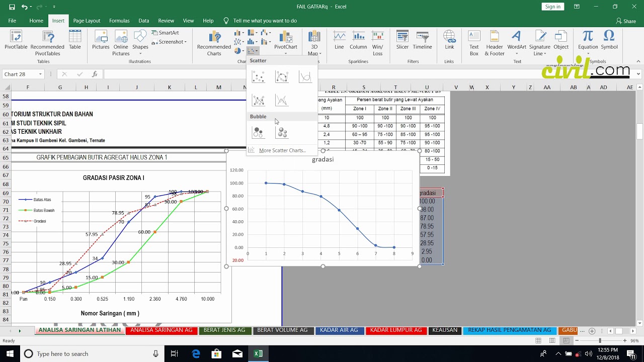This screenshot has width=644, height=362.
Task: Insert a PivotChart
Action: pyautogui.click(x=286, y=43)
